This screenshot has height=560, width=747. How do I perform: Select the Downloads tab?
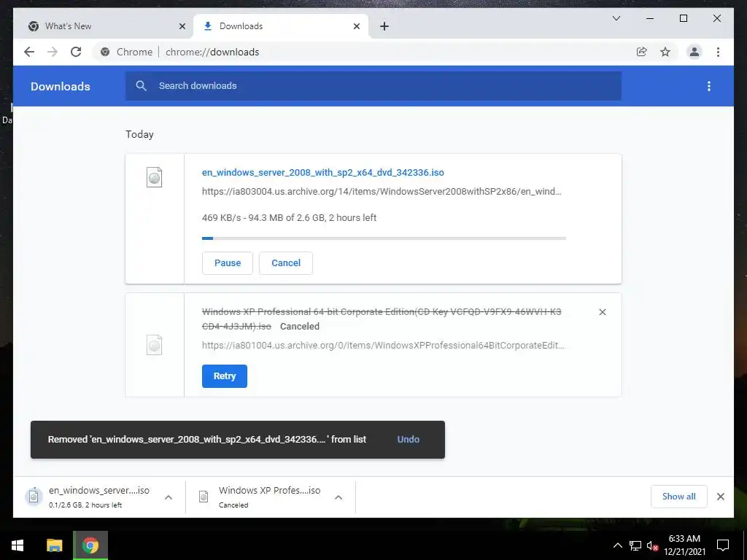pyautogui.click(x=280, y=26)
